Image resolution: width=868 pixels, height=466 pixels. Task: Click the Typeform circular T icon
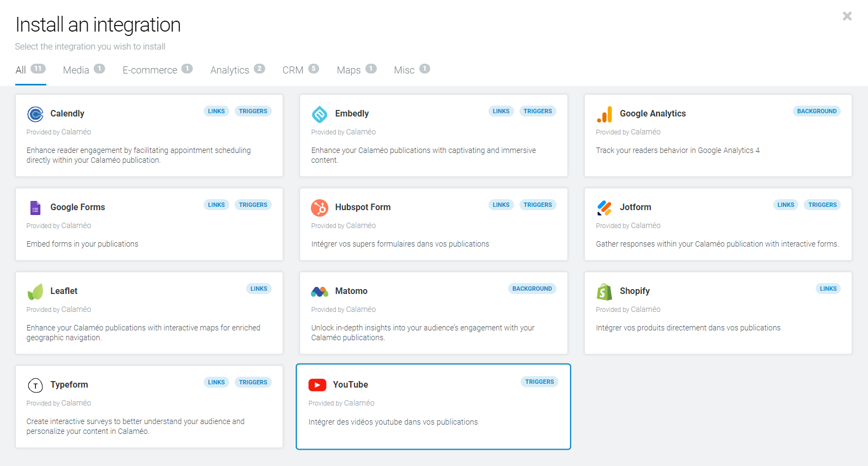click(x=35, y=385)
